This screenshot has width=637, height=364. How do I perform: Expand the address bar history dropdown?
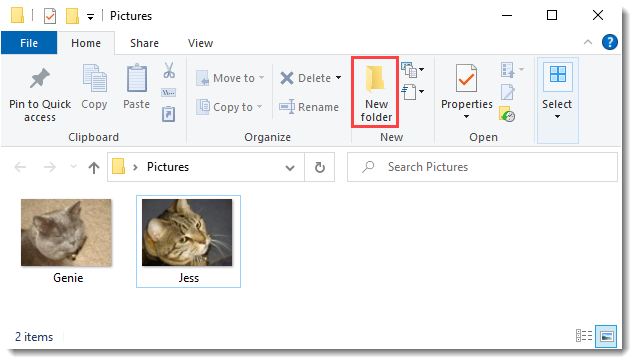click(x=290, y=168)
